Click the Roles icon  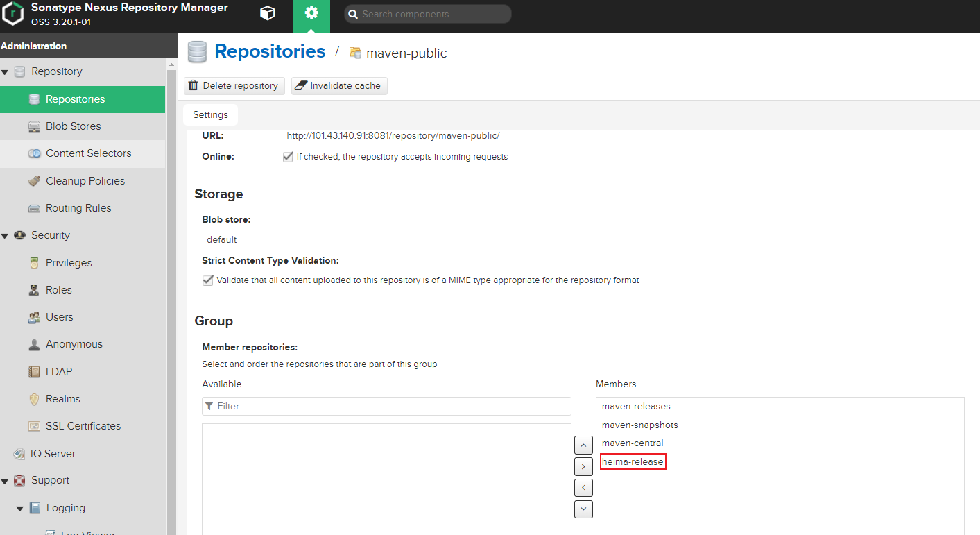coord(34,290)
